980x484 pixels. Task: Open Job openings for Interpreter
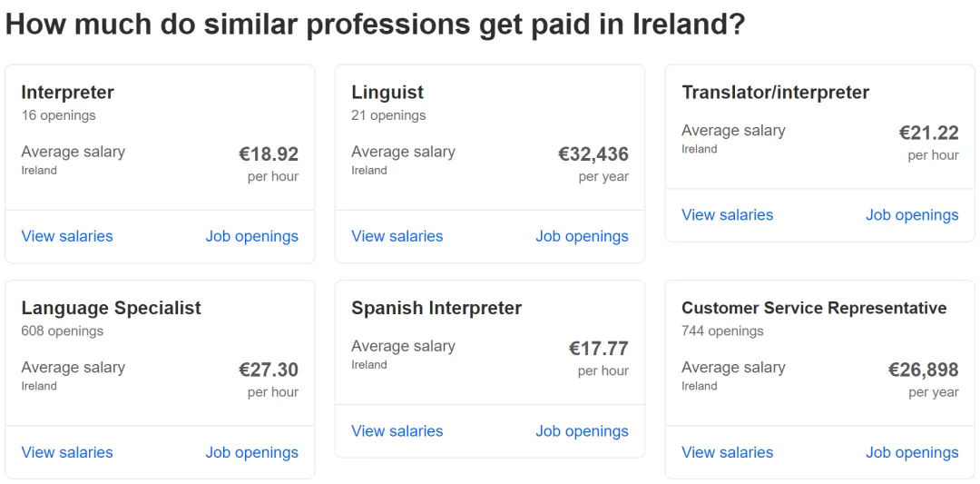pos(251,236)
